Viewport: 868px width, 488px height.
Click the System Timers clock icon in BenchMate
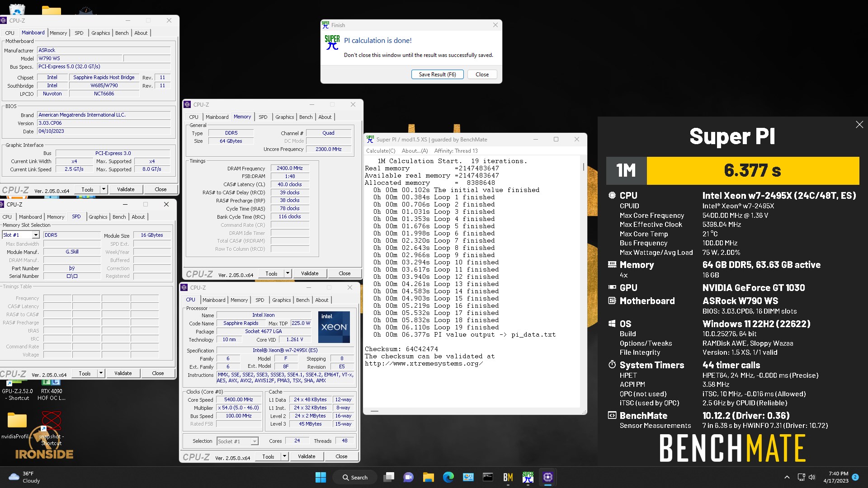coord(612,365)
